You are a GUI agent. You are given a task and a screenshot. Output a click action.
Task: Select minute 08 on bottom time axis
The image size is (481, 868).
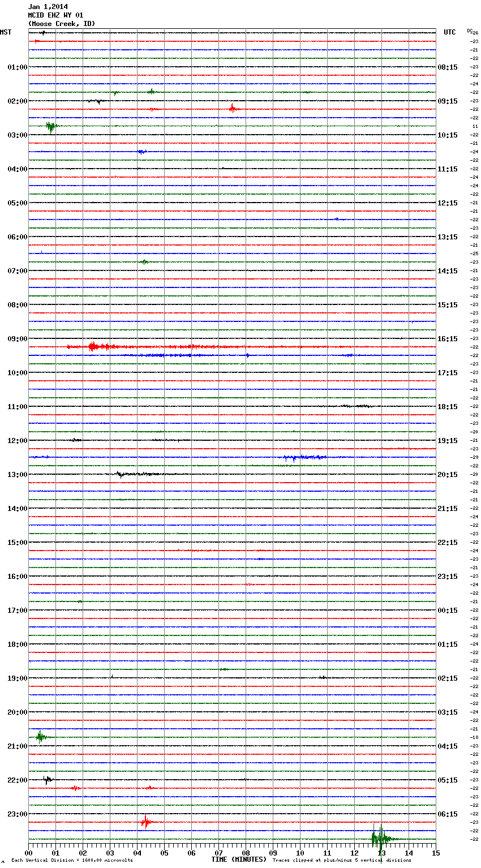246,853
